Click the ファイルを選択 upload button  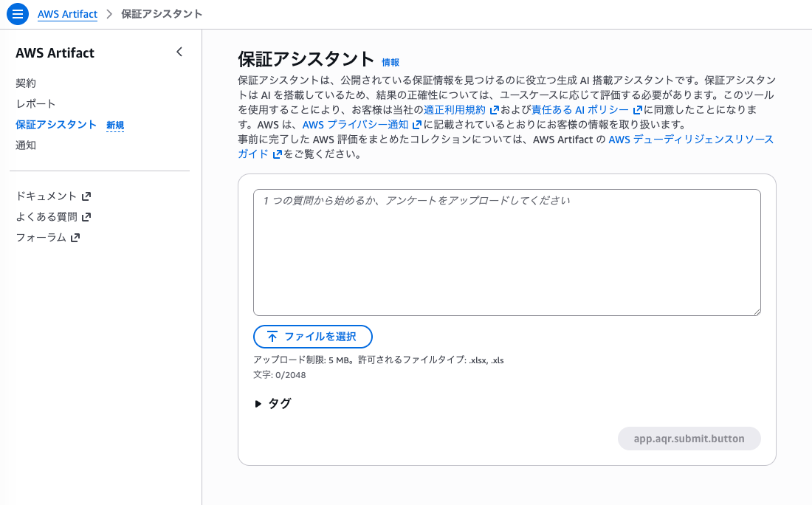(313, 337)
